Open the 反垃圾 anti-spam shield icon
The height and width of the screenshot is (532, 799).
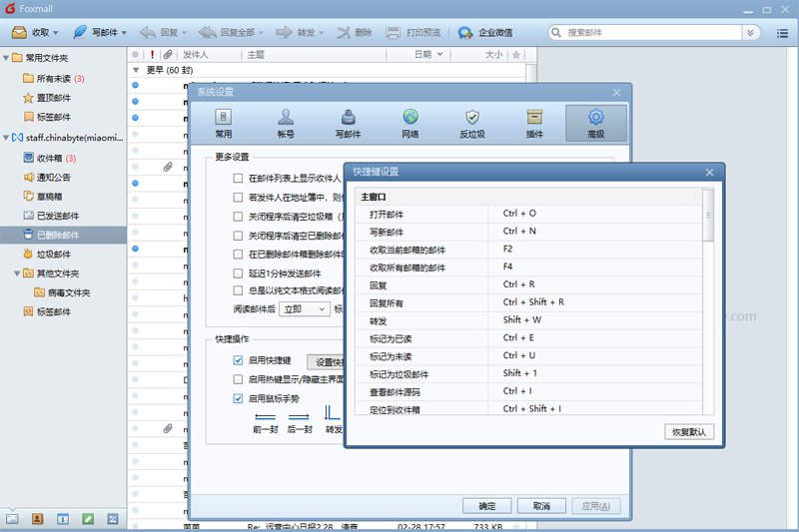pos(471,117)
